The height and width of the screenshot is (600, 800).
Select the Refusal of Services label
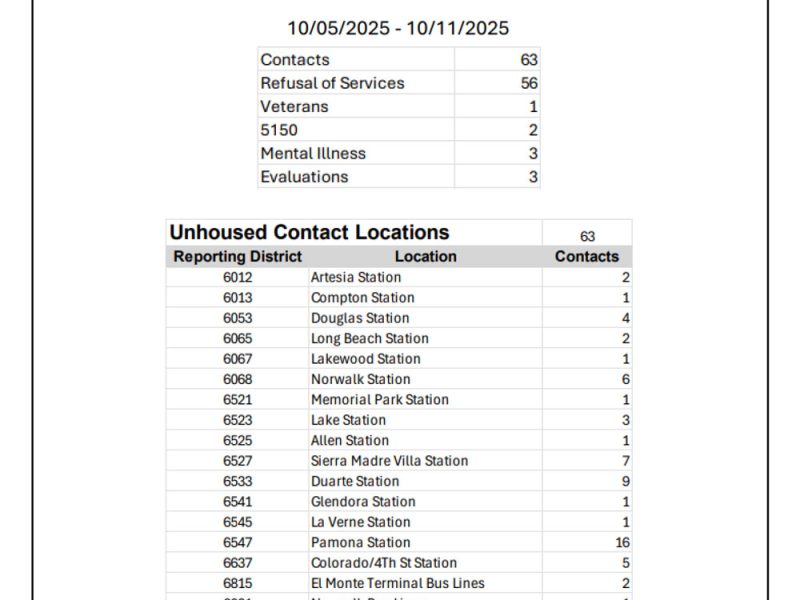click(x=332, y=83)
